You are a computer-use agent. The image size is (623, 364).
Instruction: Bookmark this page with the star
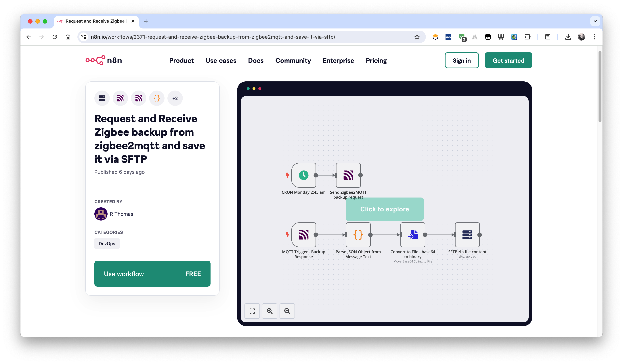coord(417,37)
